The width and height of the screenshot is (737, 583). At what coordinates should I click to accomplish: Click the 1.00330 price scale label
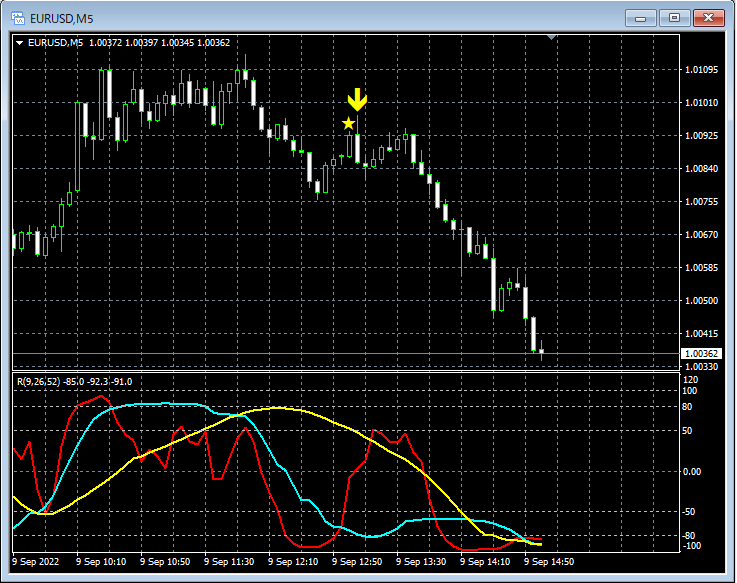(x=701, y=367)
